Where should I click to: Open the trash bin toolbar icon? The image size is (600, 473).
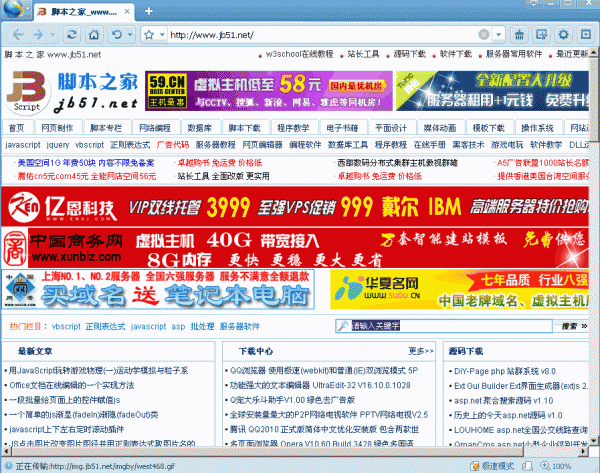click(x=519, y=35)
